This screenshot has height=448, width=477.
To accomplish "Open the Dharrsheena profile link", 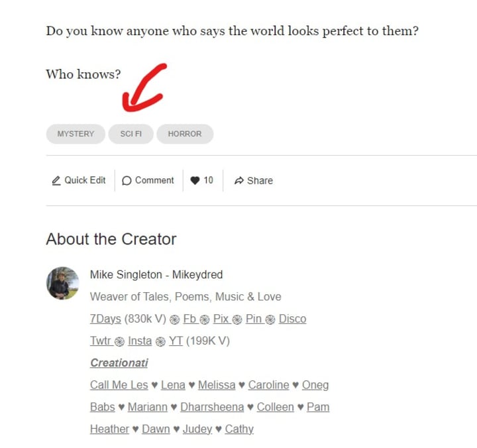I will coord(212,407).
